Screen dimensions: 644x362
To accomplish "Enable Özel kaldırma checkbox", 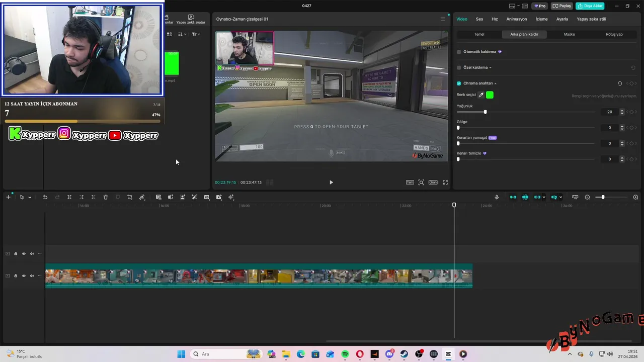I will (x=459, y=67).
